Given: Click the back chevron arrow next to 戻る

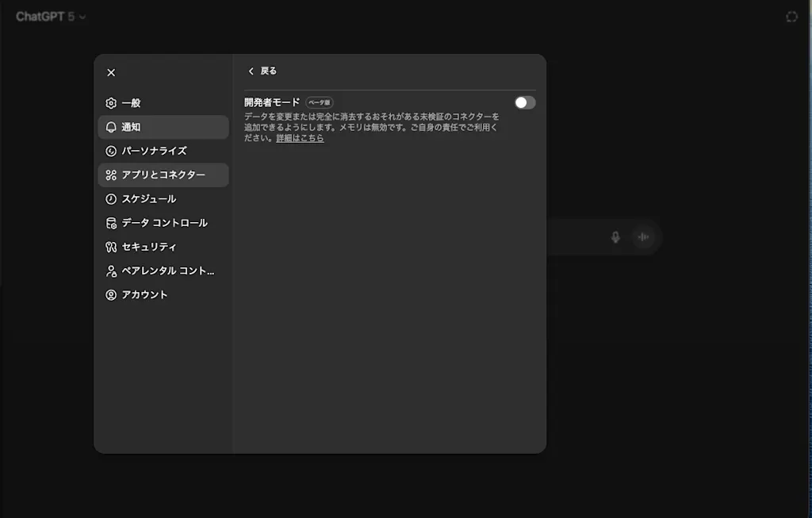Looking at the screenshot, I should (251, 71).
